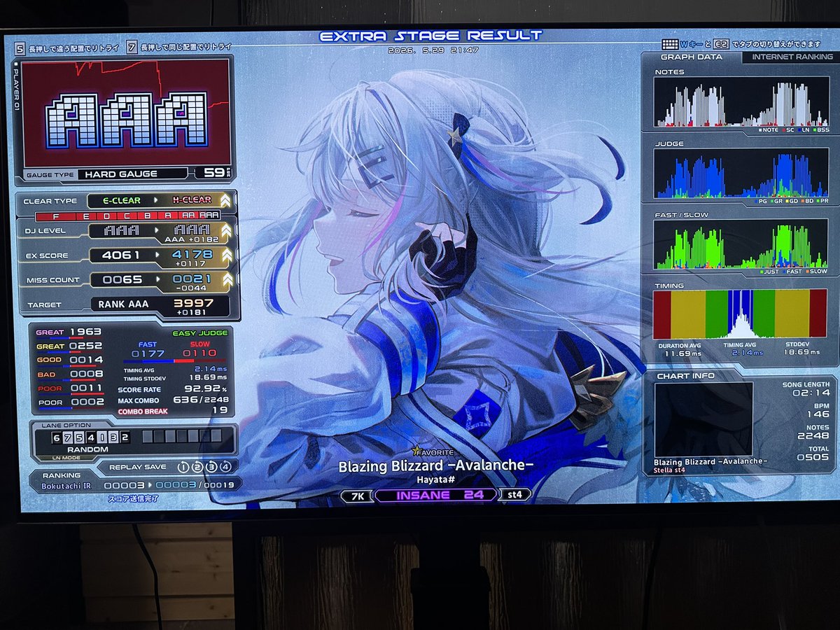This screenshot has width=840, height=630.
Task: Click the Bokutachi IR ranking name
Action: (66, 486)
